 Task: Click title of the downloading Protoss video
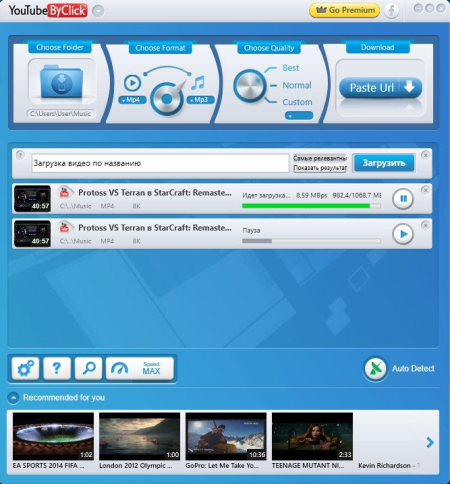(155, 193)
